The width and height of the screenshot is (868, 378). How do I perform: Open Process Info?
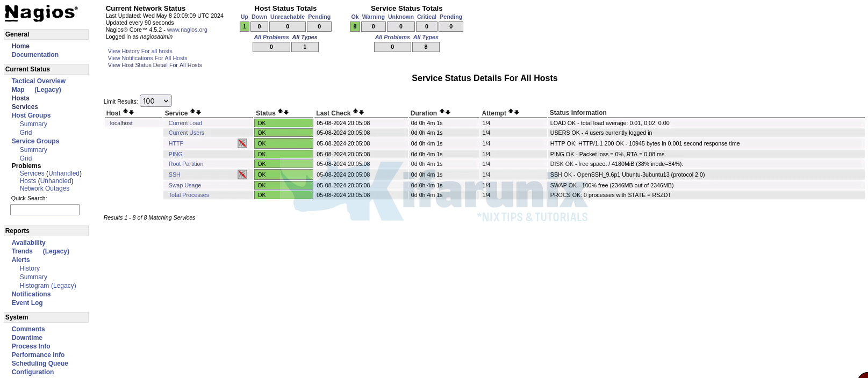coord(31,346)
